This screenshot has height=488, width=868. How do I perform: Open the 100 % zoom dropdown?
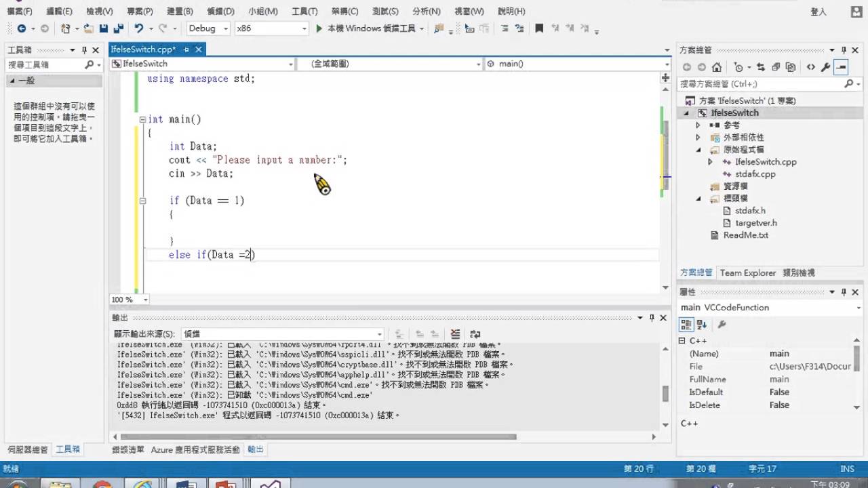tap(129, 300)
